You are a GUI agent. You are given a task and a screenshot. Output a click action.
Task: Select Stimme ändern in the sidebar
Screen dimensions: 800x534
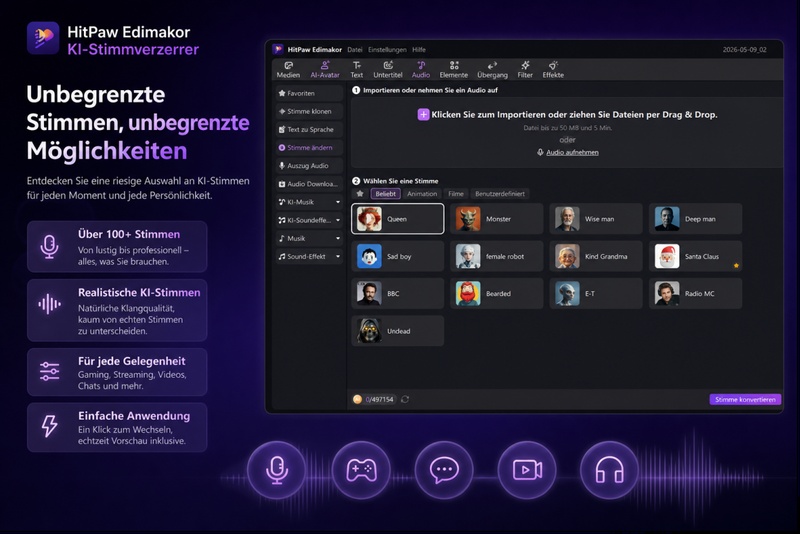(309, 147)
